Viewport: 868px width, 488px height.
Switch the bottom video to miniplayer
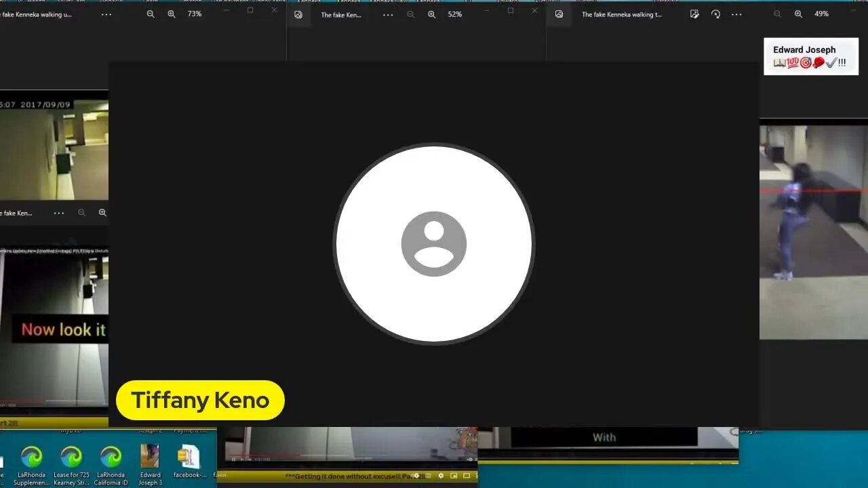click(x=454, y=476)
